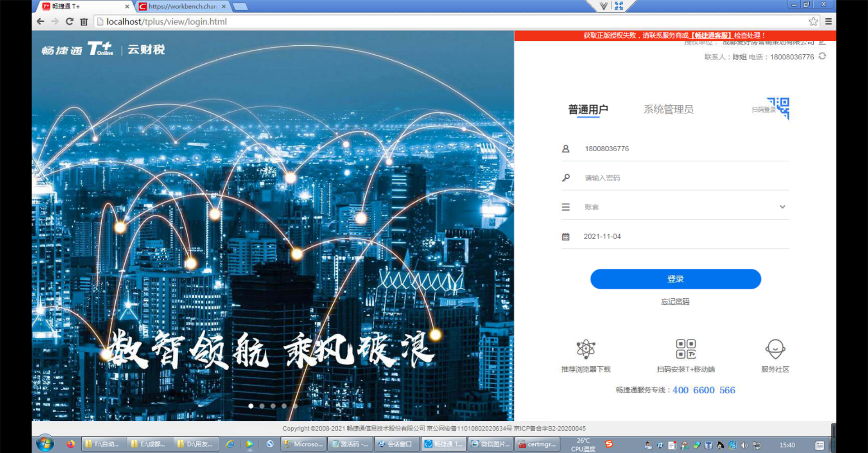This screenshot has height=453, width=868.
Task: Open the F:\自动... folder taskbar item
Action: 104,444
